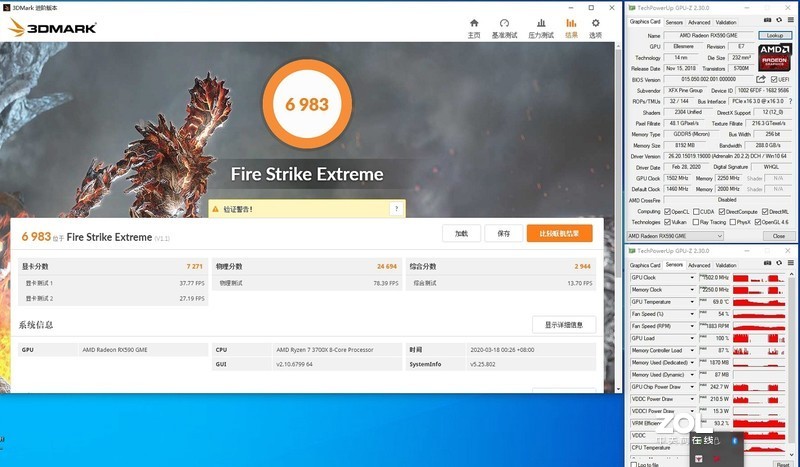
Task: Click the Name field showing AMD Radeon RX590 GME
Action: click(x=709, y=35)
